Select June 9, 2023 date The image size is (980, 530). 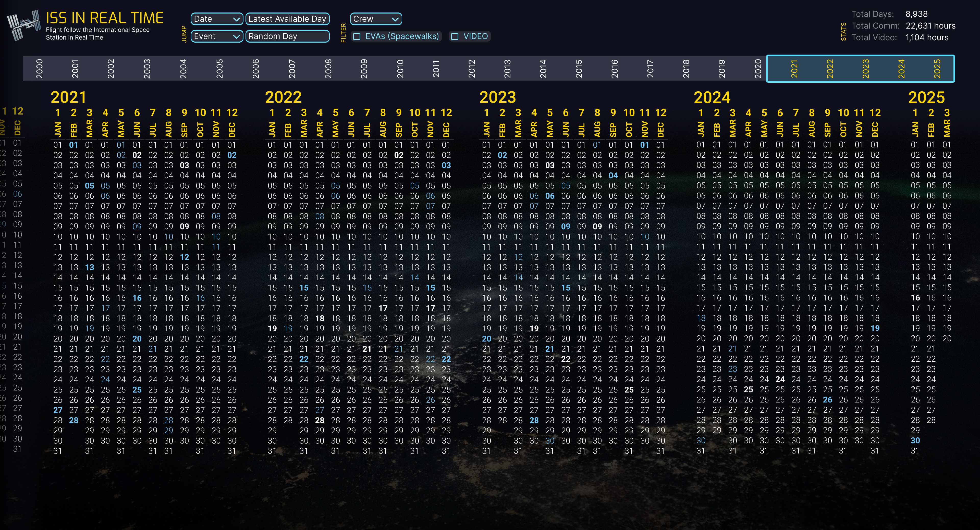566,226
